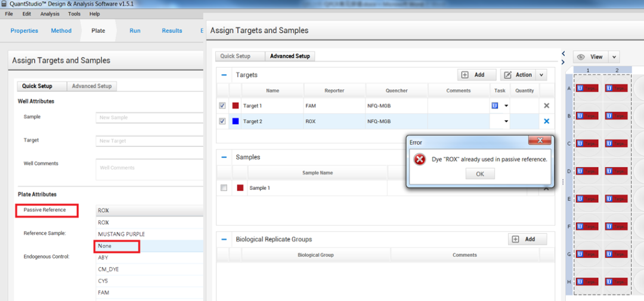Open the Passive Reference combo box
The height and width of the screenshot is (301, 644).
point(150,211)
